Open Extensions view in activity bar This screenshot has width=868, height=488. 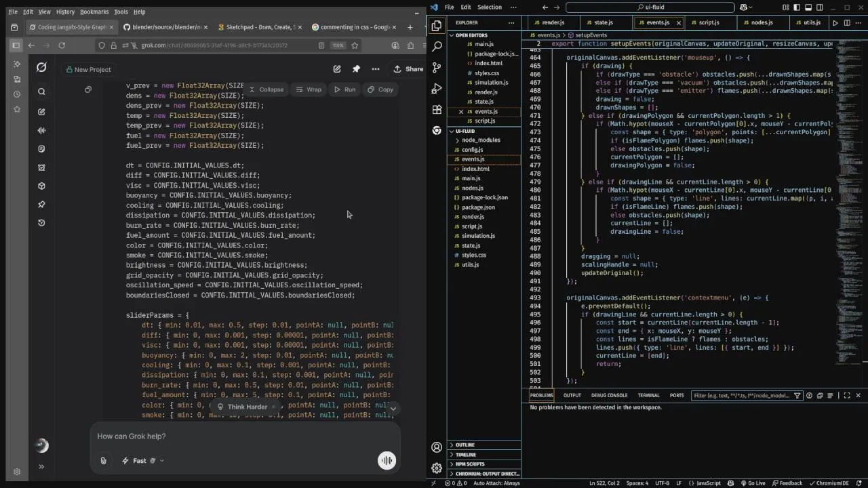[x=437, y=110]
